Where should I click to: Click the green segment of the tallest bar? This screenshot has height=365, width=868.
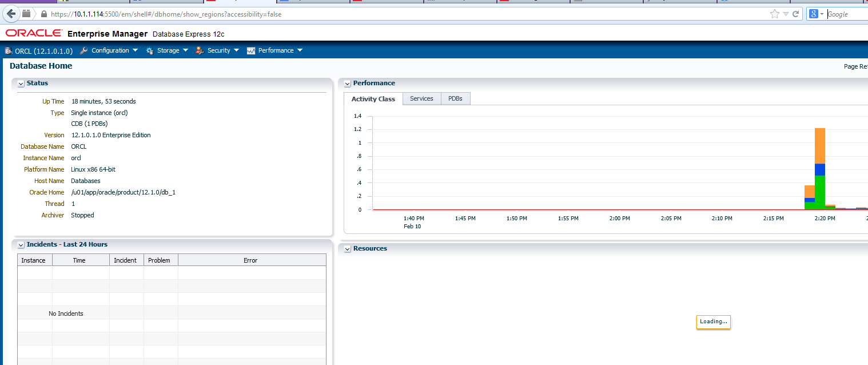pos(820,192)
